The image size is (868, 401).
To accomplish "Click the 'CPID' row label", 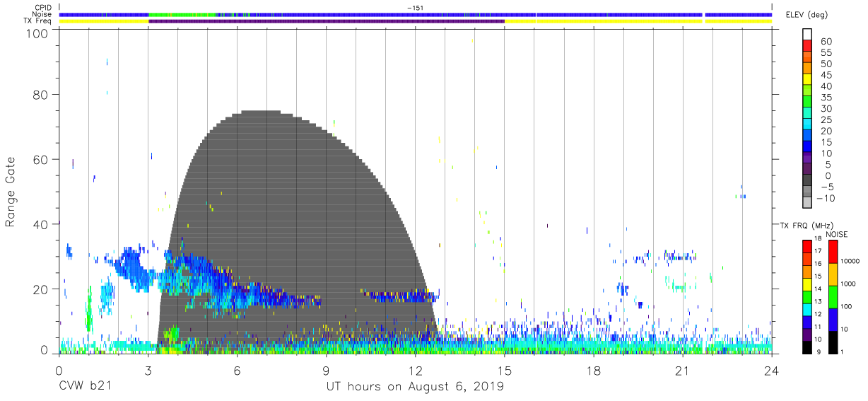I will click(44, 8).
